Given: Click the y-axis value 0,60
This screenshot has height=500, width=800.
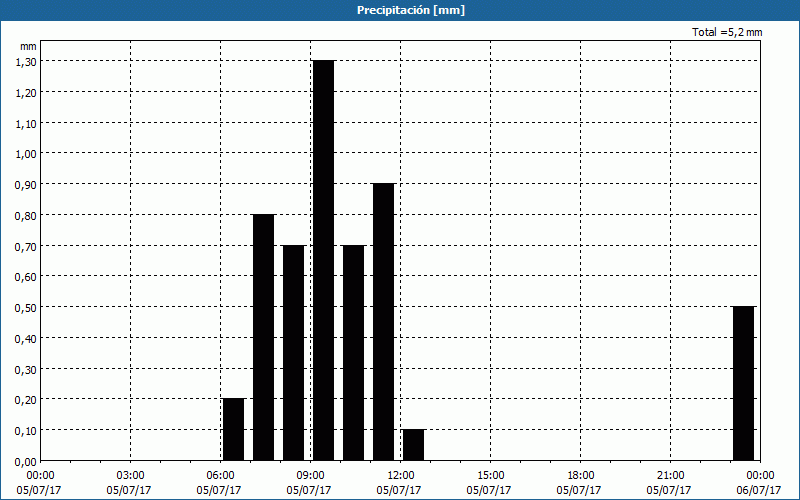Looking at the screenshot, I should point(26,277).
